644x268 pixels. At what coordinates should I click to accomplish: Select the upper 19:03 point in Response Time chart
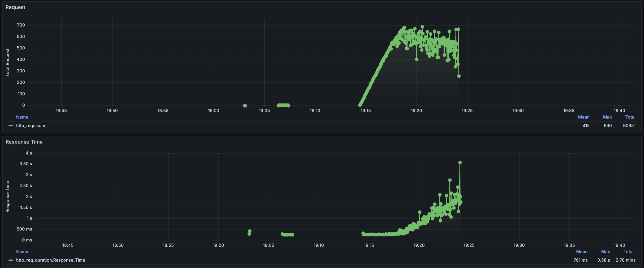pyautogui.click(x=250, y=231)
